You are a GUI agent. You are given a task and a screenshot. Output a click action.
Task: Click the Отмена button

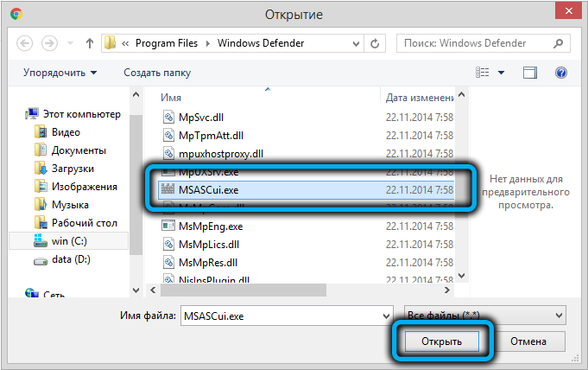coord(528,341)
